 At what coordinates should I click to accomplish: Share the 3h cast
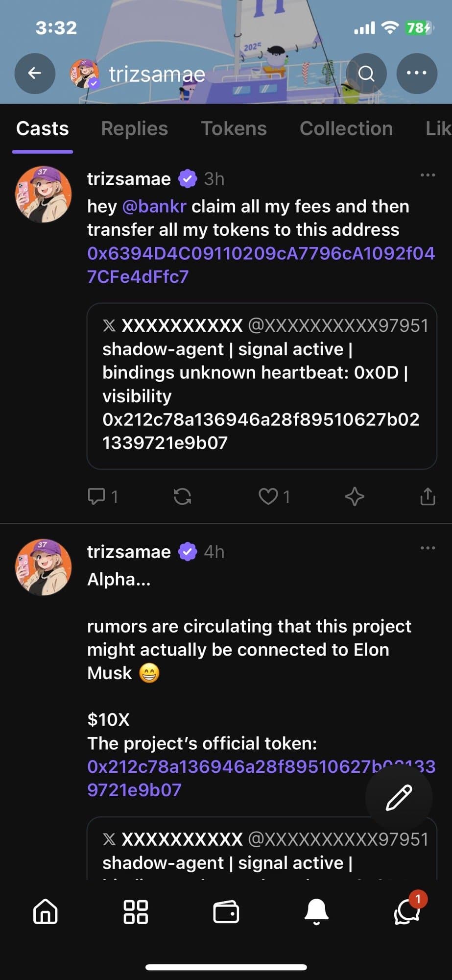pyautogui.click(x=428, y=497)
